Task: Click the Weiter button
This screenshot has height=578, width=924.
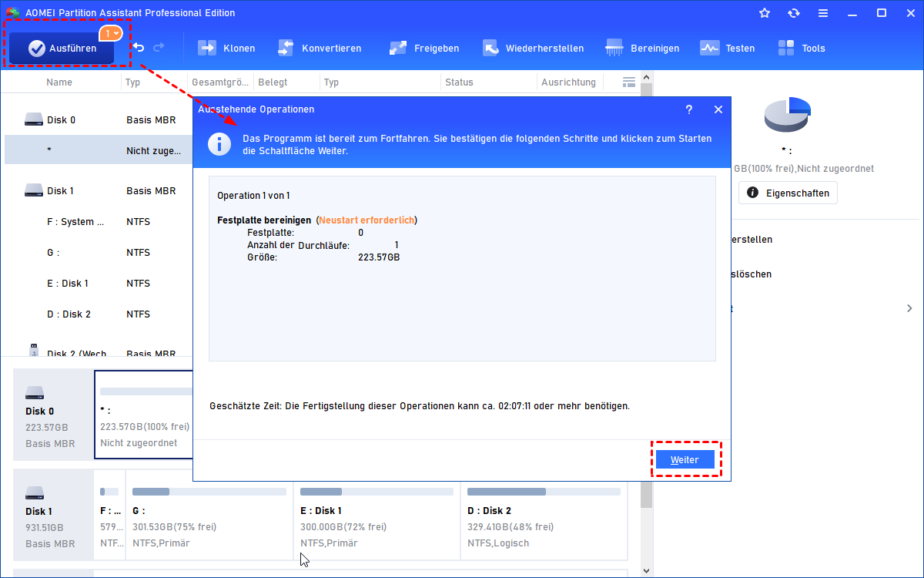Action: click(685, 459)
